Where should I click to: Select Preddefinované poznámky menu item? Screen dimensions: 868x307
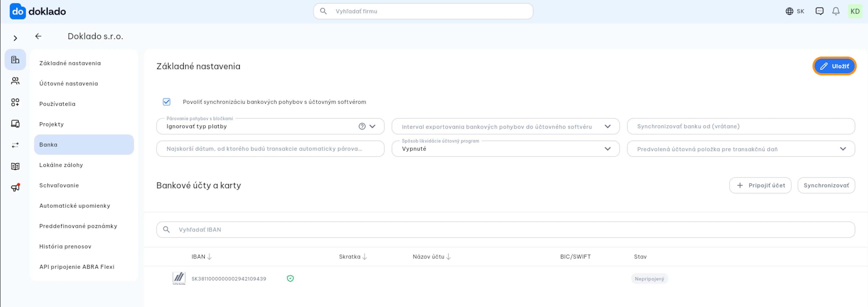click(84, 226)
